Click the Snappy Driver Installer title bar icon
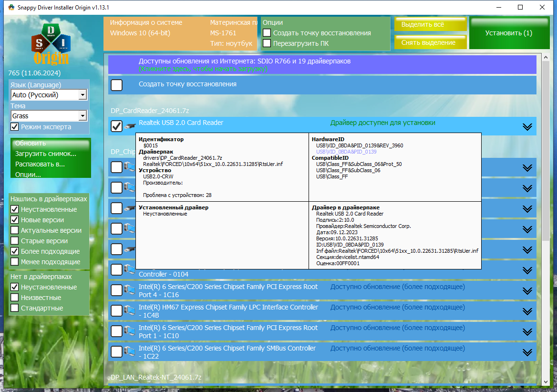 (x=11, y=7)
